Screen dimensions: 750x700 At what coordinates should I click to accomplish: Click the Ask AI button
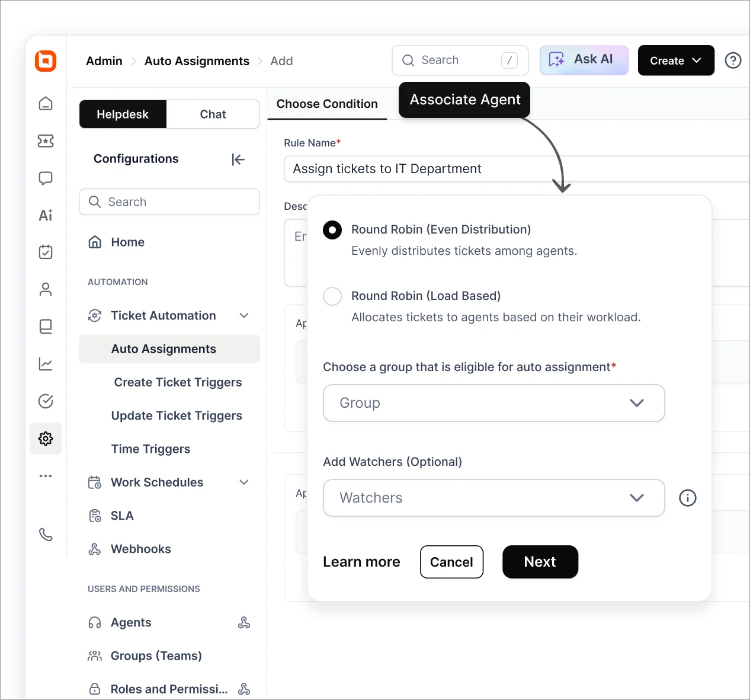coord(584,60)
